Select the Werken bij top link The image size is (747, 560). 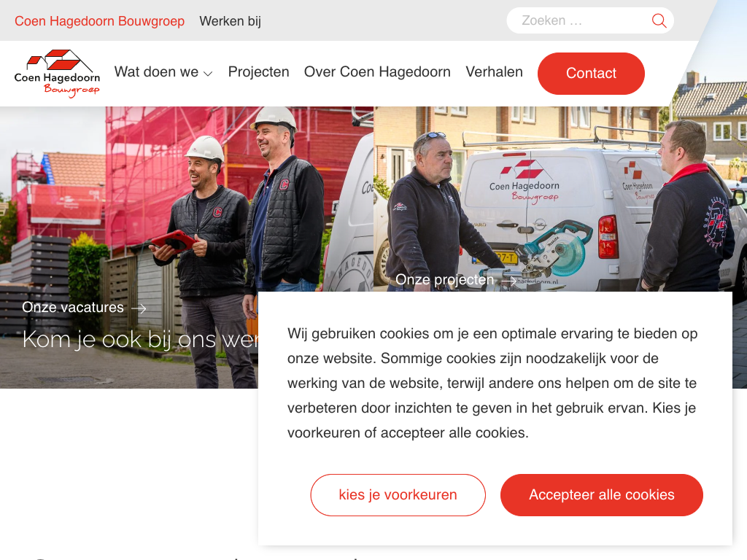[230, 21]
